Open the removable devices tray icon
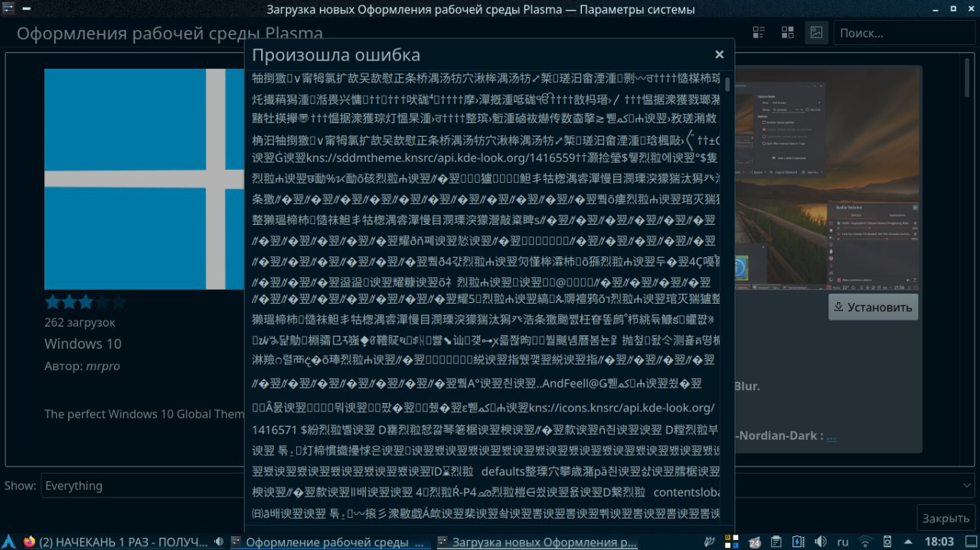This screenshot has width=980, height=550. [x=888, y=542]
